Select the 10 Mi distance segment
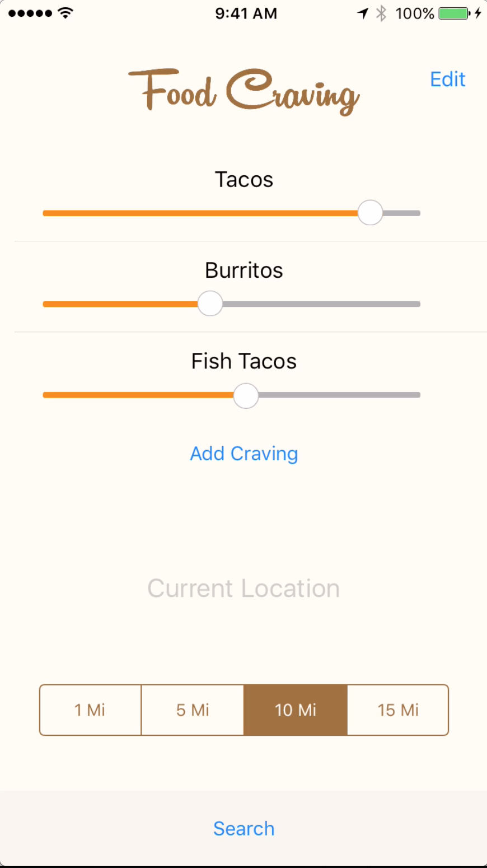The image size is (487, 868). point(296,710)
